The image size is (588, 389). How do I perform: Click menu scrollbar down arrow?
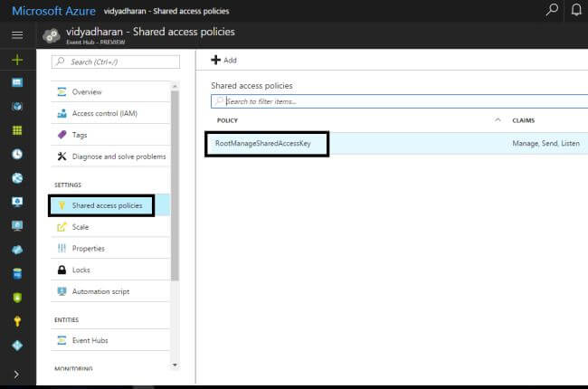[x=175, y=365]
